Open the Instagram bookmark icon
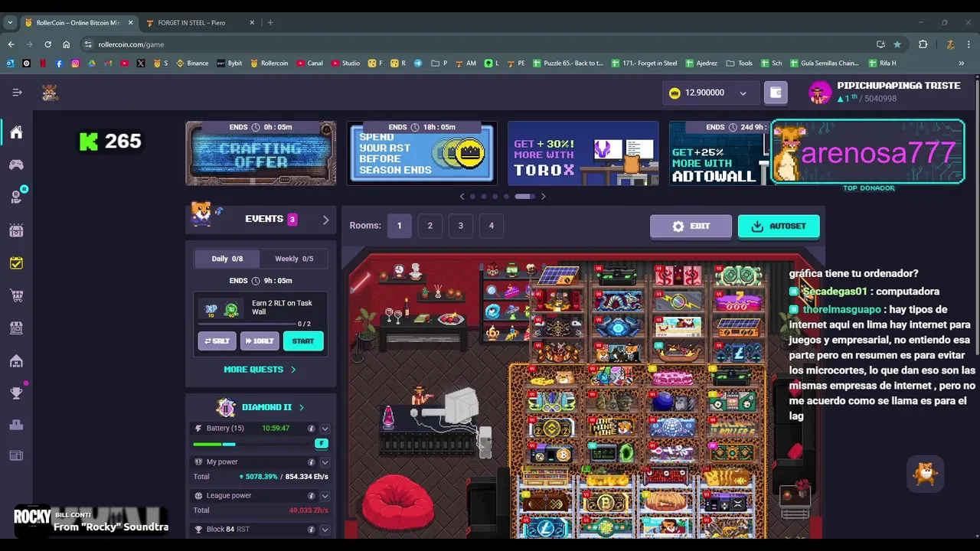Screen dimensions: 980x551 [x=75, y=64]
